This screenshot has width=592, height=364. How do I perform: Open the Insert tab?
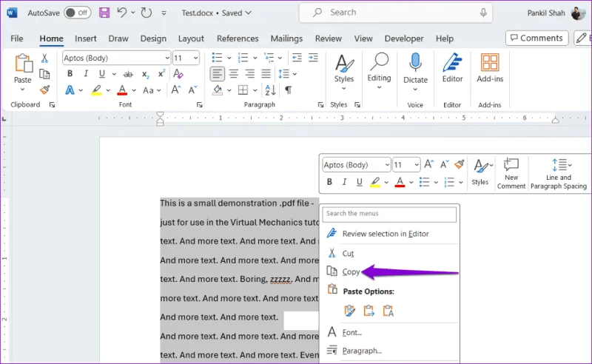86,38
